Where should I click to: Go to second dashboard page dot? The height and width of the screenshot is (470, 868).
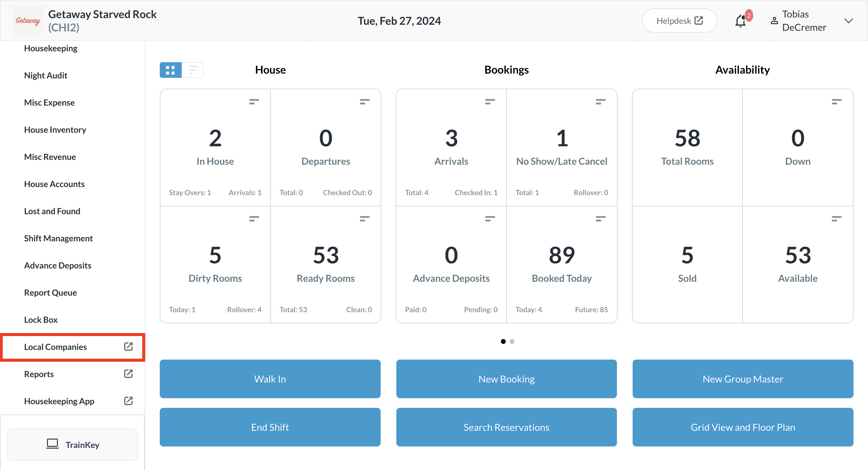coord(512,341)
